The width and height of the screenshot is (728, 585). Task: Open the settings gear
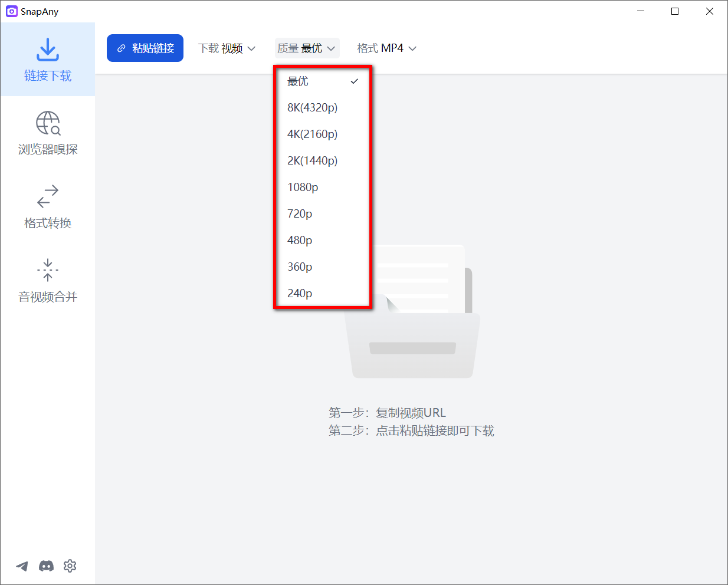[x=70, y=566]
